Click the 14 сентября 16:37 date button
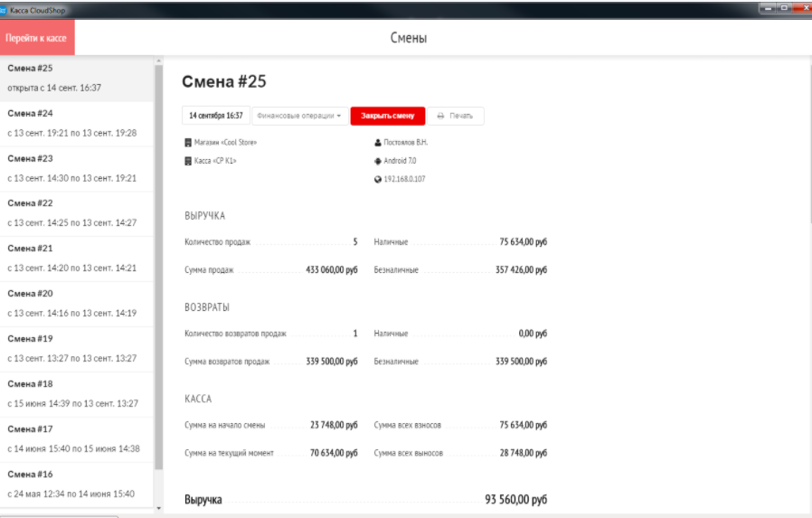Screen dimensions: 812x518 [x=216, y=116]
